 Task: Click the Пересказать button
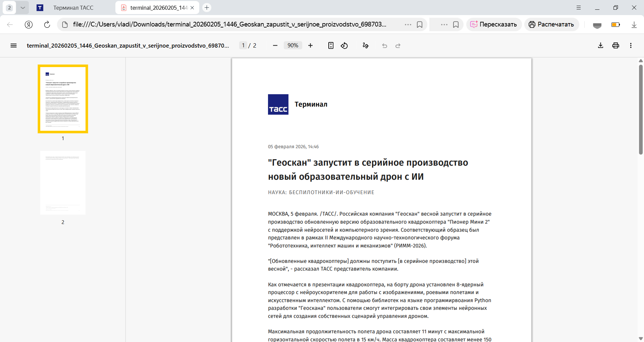point(494,24)
